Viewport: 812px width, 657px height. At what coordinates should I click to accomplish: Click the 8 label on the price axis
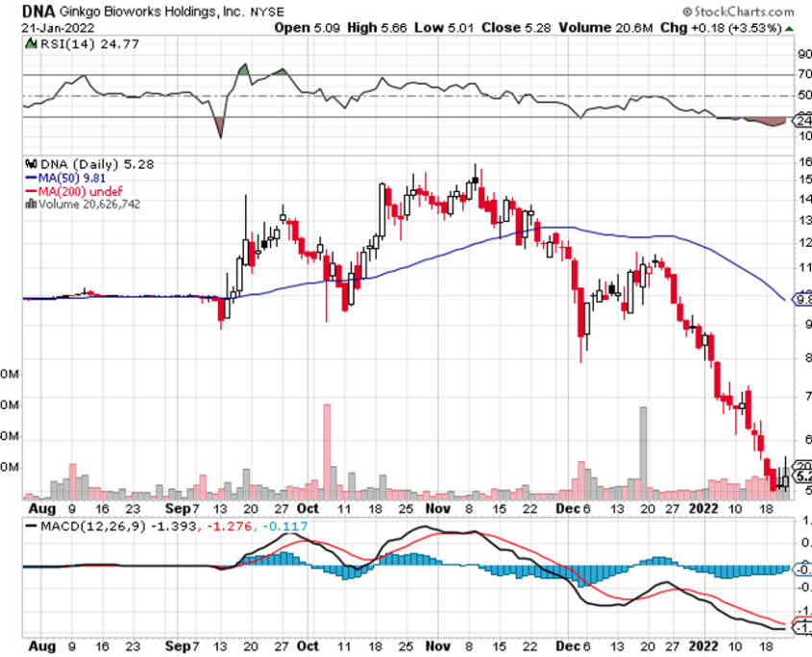[x=808, y=357]
